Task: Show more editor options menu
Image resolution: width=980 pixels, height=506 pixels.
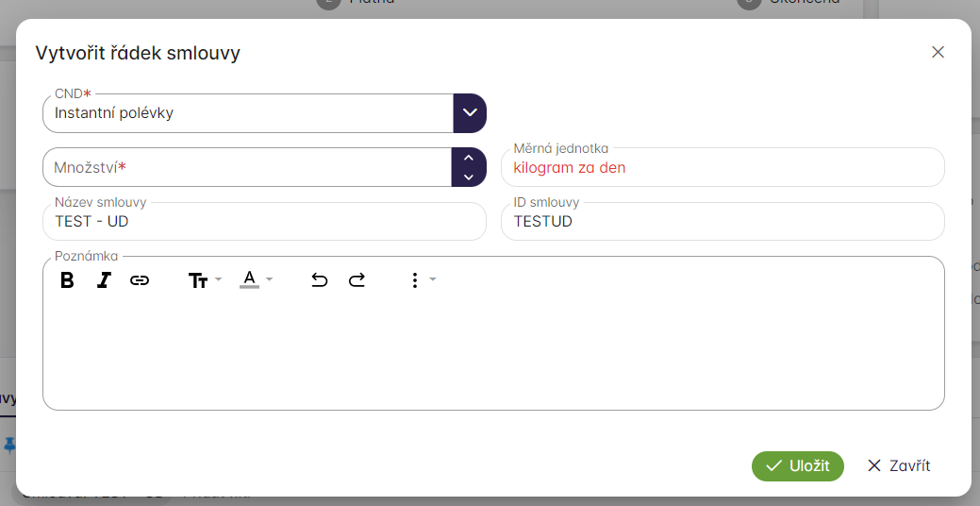Action: [420, 280]
